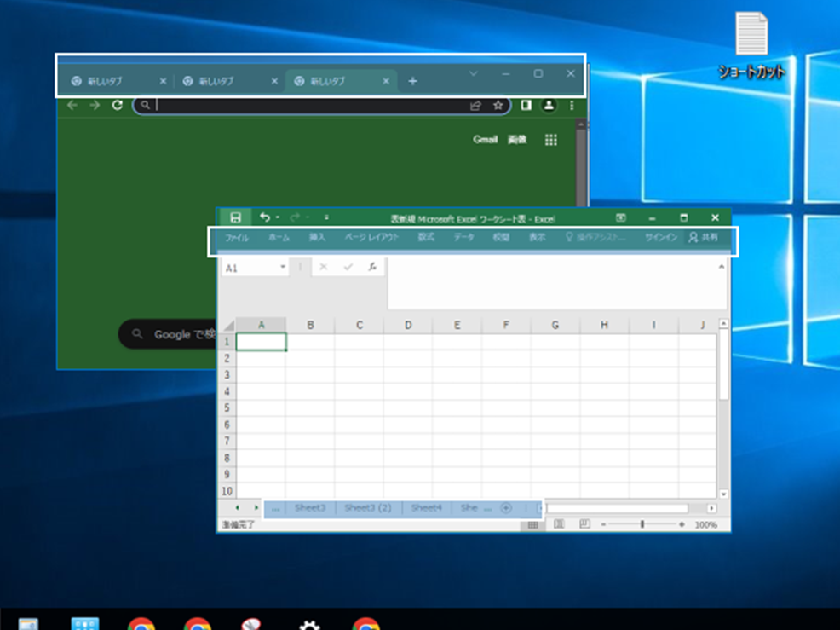Click the Google で検索 search box
Screen dimensions: 840x630
167,334
